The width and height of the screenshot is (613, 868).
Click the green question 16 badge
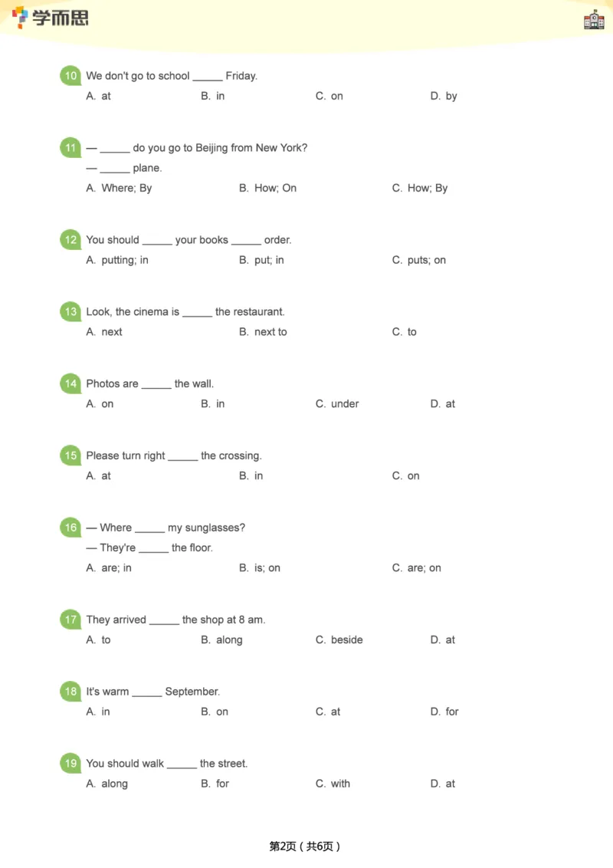(x=70, y=528)
